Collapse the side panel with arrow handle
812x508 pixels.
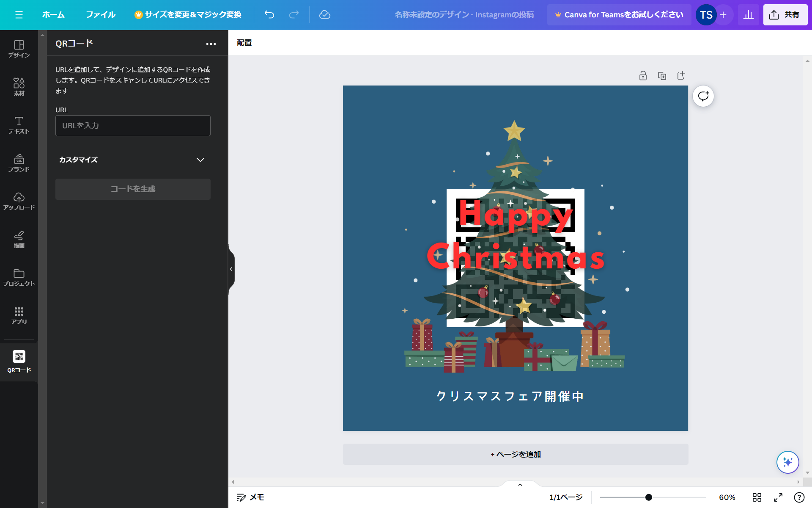231,269
